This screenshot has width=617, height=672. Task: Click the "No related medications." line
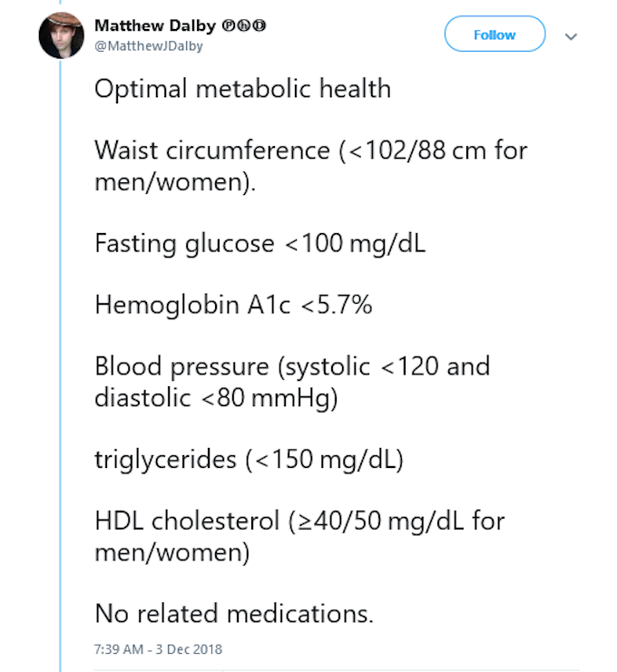(x=234, y=613)
